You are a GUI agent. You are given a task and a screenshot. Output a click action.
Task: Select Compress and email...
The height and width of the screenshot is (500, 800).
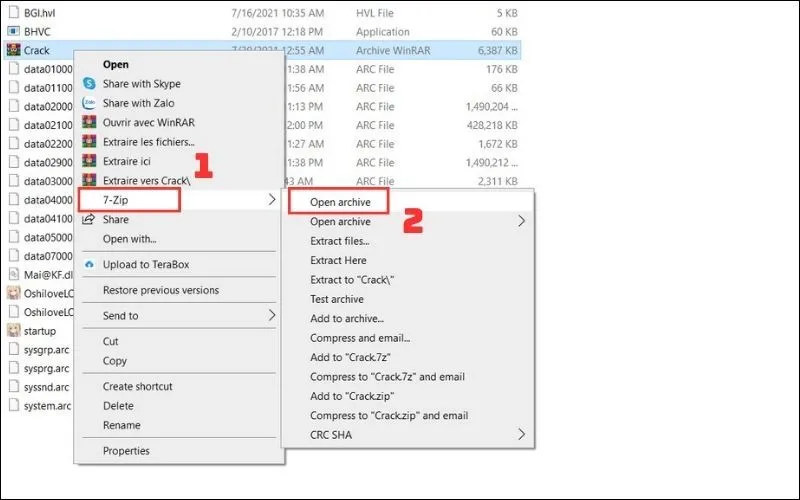360,338
